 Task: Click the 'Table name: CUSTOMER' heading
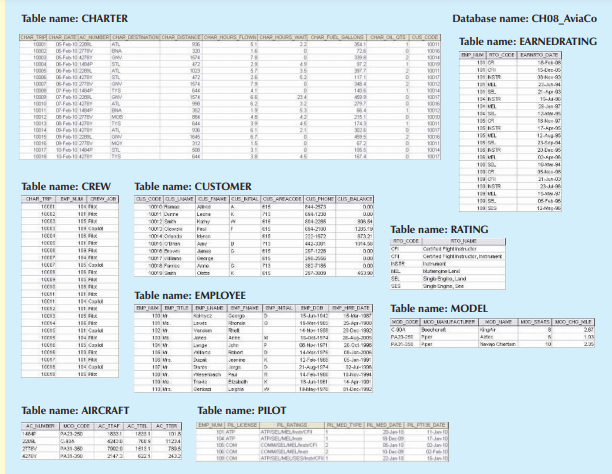[x=193, y=186]
